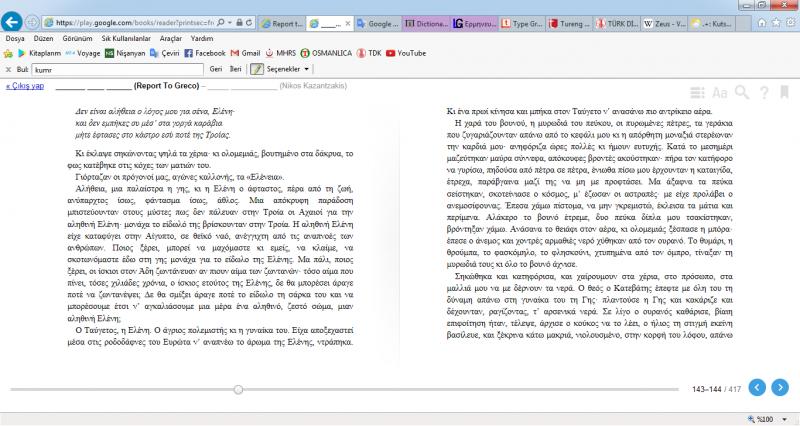The width and height of the screenshot is (800, 426).
Task: Switch to the Tureng tab
Action: 570,23
